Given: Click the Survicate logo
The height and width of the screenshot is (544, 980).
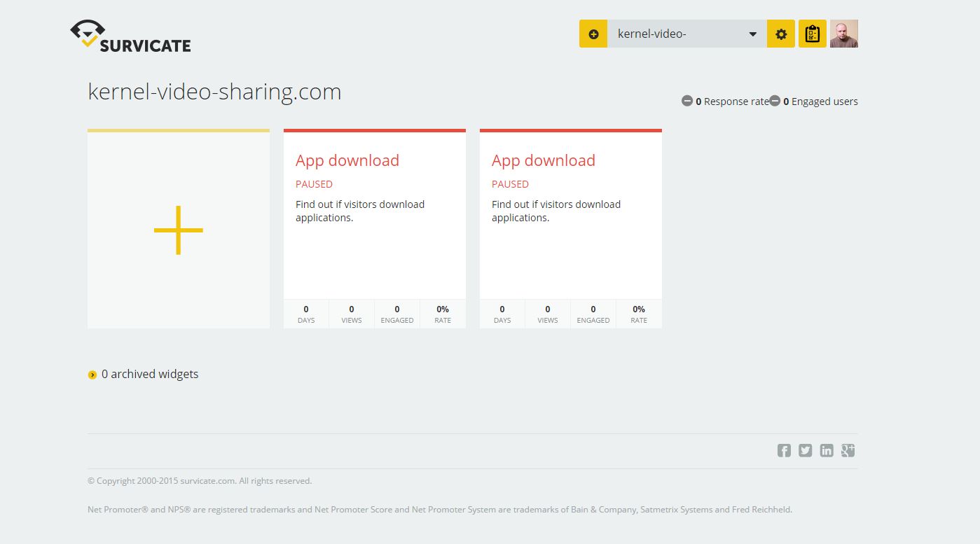Looking at the screenshot, I should [x=130, y=36].
